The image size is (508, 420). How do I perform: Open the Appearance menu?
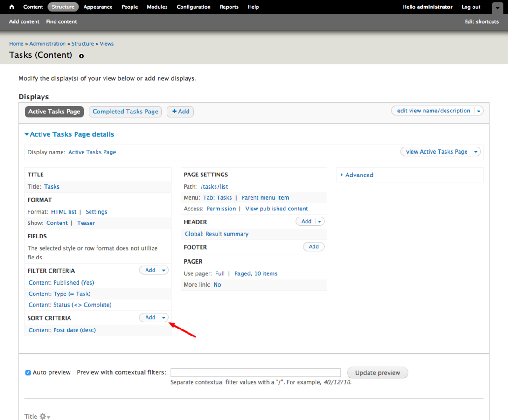click(x=98, y=7)
